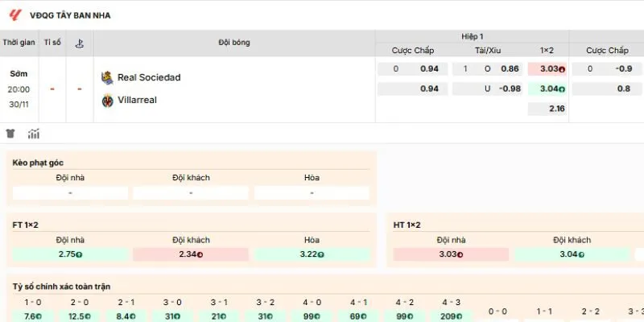The height and width of the screenshot is (322, 644).
Task: Click the La Liga league logo icon
Action: tap(14, 15)
